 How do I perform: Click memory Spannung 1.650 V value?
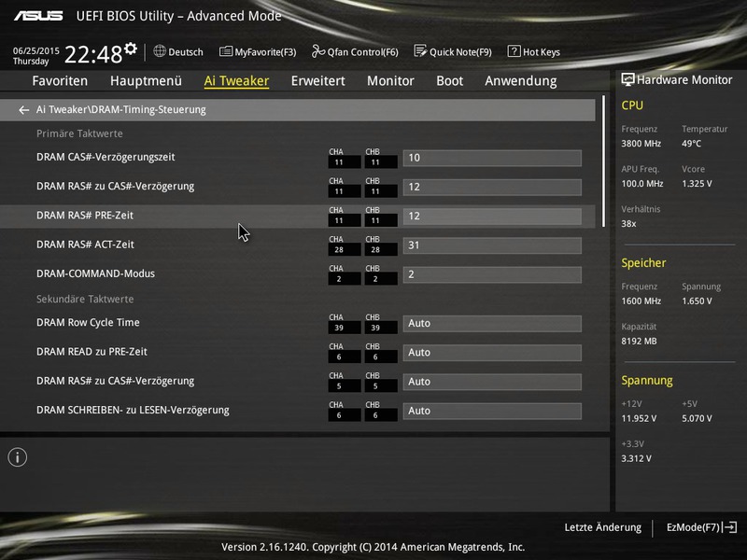coord(697,301)
